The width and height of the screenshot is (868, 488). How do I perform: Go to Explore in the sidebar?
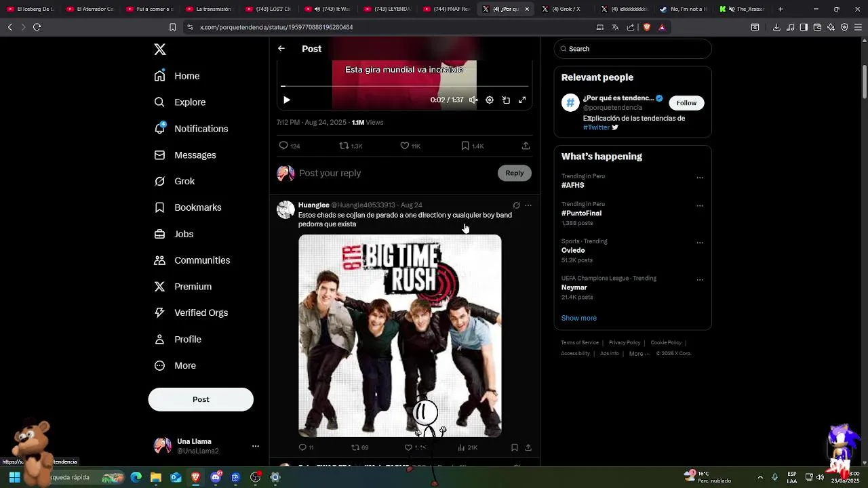pyautogui.click(x=180, y=102)
